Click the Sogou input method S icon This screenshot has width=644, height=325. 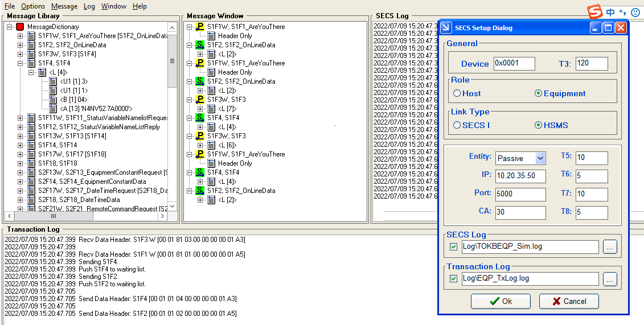click(x=594, y=12)
